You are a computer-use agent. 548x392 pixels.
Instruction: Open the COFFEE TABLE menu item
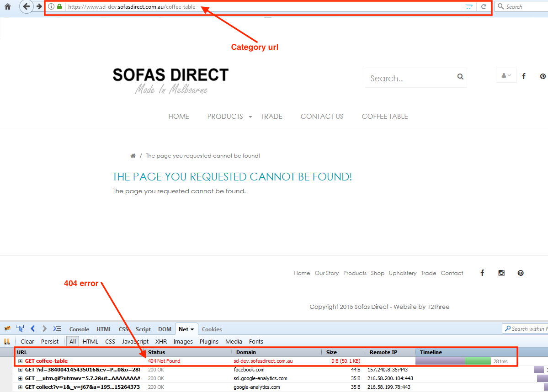[x=385, y=117]
